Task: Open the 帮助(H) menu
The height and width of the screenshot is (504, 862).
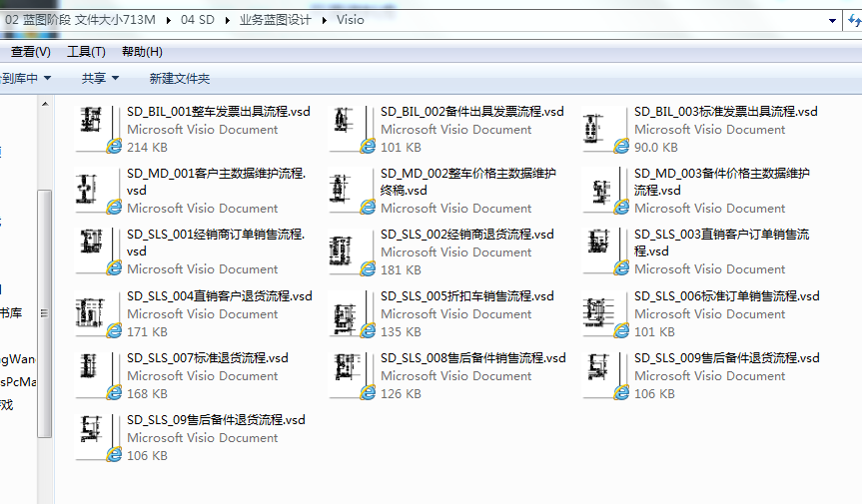Action: pos(142,52)
